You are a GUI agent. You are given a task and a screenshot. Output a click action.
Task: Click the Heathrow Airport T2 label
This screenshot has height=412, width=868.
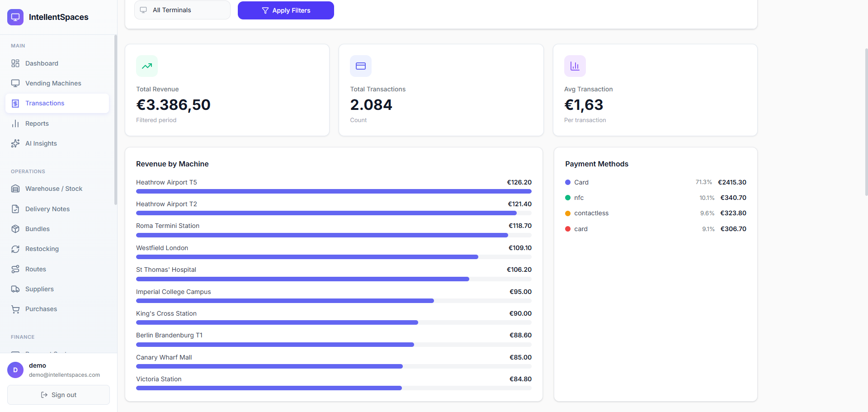click(x=166, y=204)
